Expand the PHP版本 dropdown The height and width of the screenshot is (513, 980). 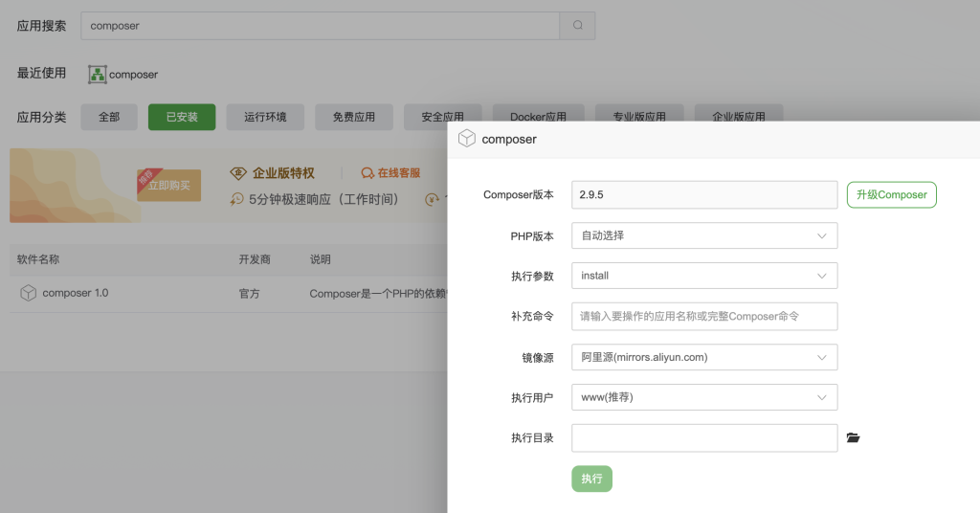tap(704, 235)
